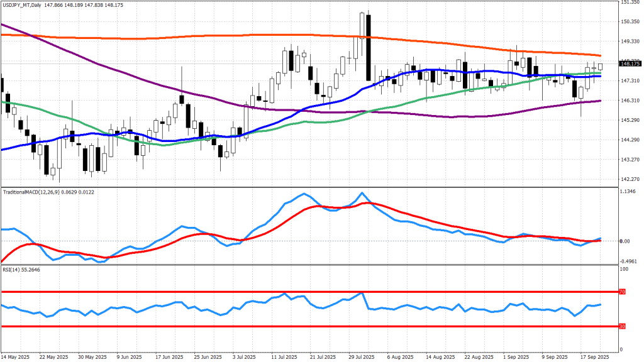The height and width of the screenshot is (362, 644).
Task: Click the RSI 100 scale label
Action: [x=623, y=269]
